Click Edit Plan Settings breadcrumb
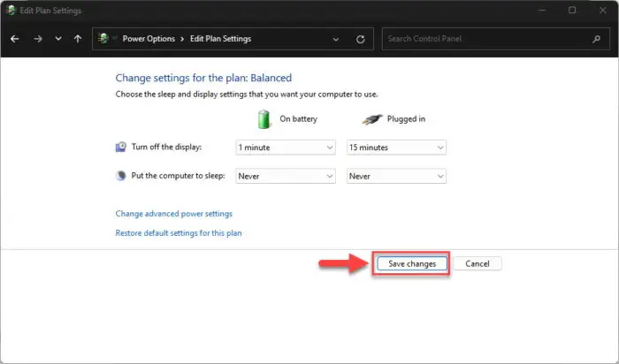The image size is (619, 364). 220,39
